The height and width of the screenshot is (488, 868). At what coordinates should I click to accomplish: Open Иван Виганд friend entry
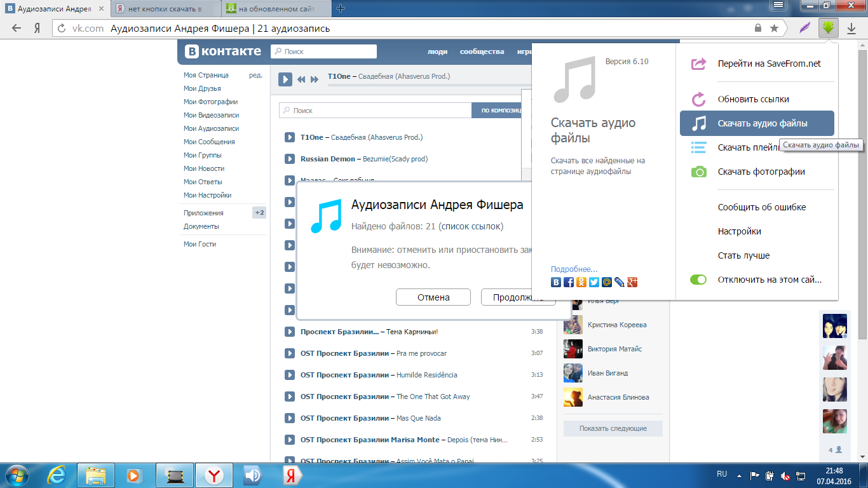coord(607,373)
